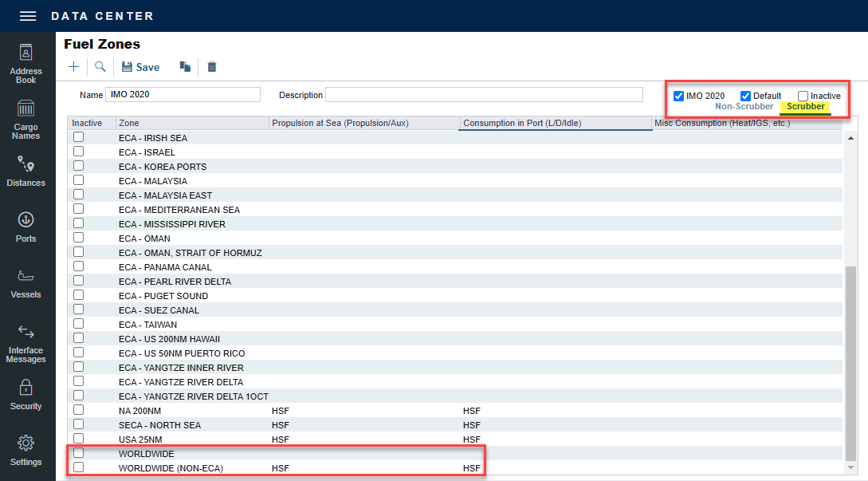Viewport: 868px width, 481px height.
Task: Click the add new fuel zone plus icon
Action: [x=73, y=67]
